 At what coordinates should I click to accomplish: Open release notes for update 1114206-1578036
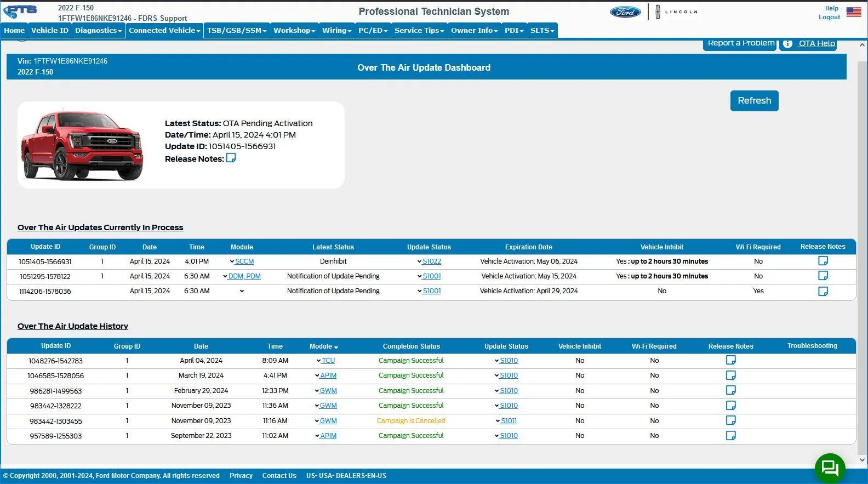823,291
